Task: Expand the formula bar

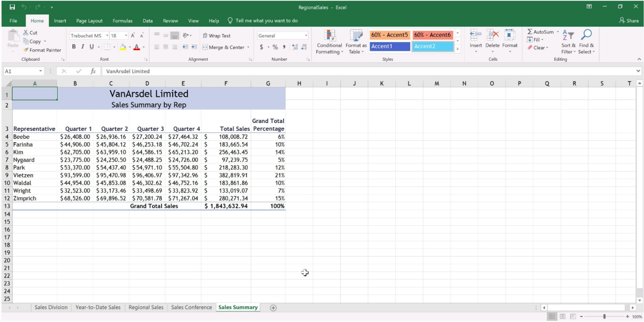Action: click(x=638, y=71)
